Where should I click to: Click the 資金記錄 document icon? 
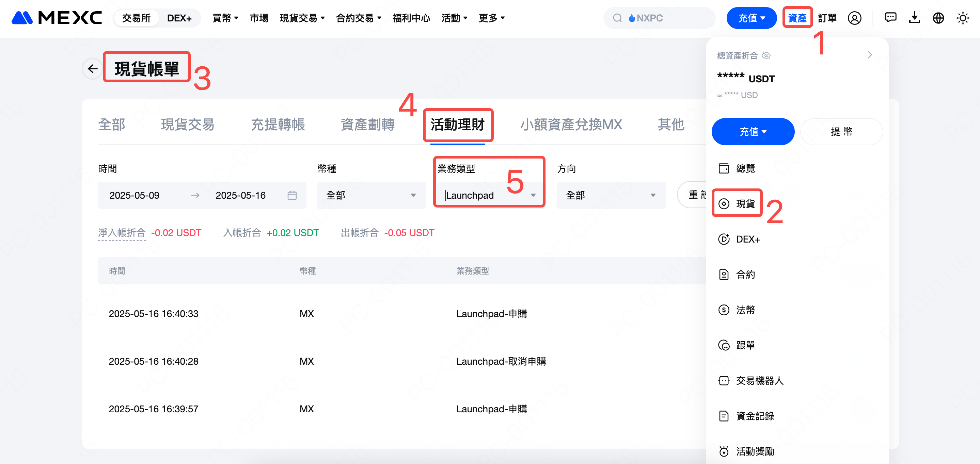[724, 416]
